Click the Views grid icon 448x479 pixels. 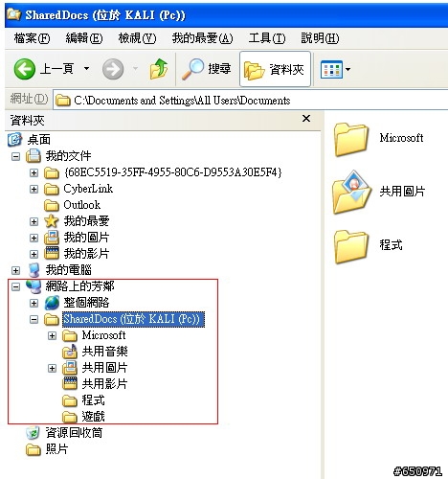pyautogui.click(x=331, y=69)
